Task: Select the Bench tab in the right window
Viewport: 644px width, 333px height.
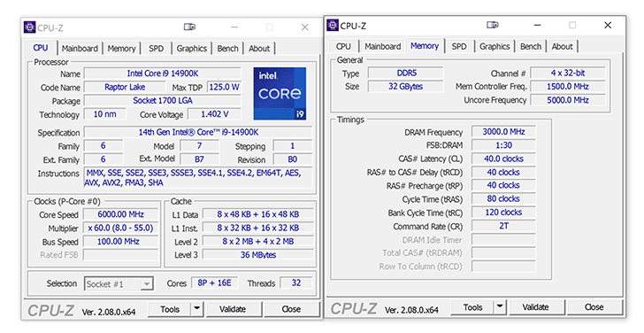Action: point(531,46)
